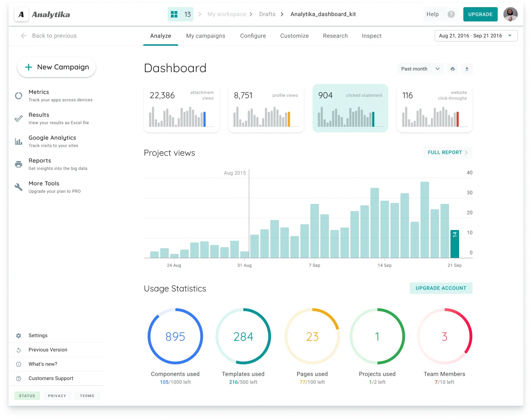Image resolution: width=532 pixels, height=420 pixels.
Task: Open the Aug 21 - Sep 21 date picker
Action: coord(476,36)
